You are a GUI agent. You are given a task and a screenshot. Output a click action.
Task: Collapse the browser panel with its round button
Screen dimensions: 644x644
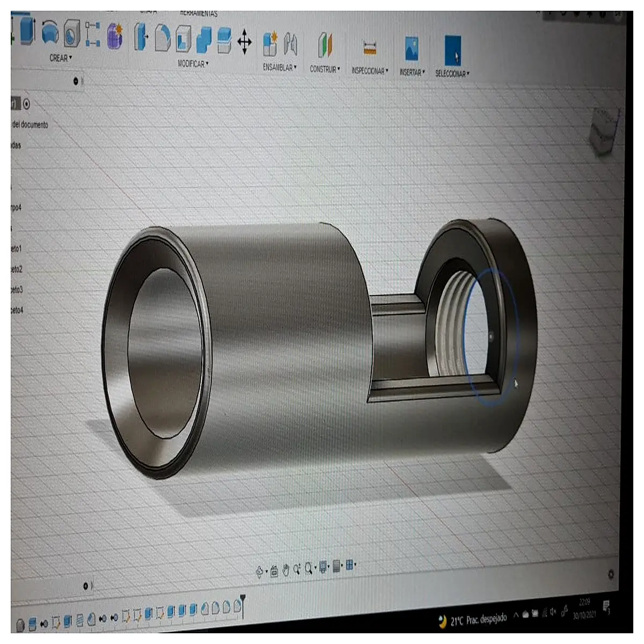[76, 81]
